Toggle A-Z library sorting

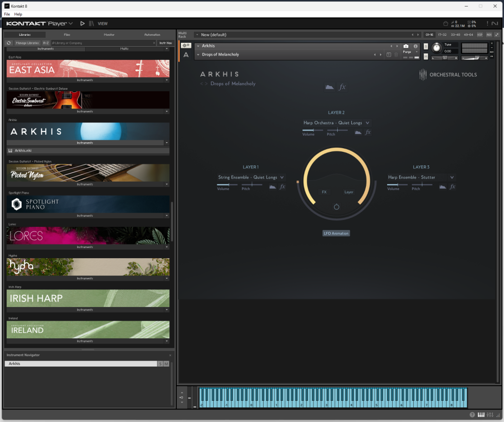46,43
